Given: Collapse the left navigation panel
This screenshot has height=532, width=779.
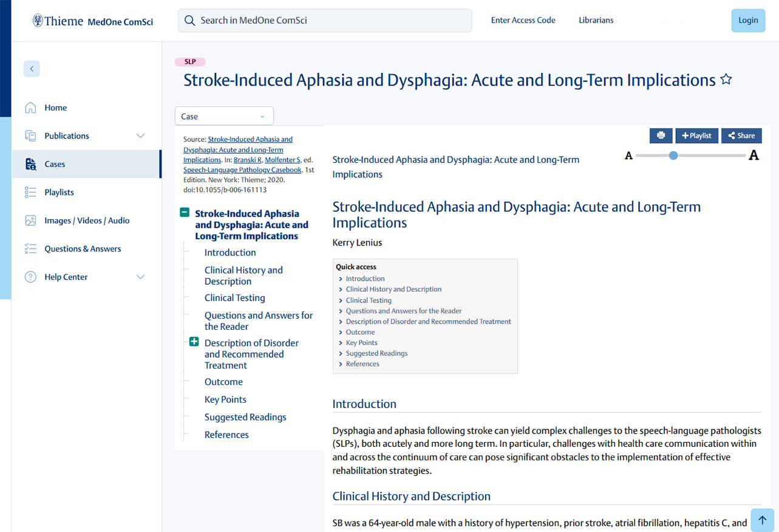Looking at the screenshot, I should [x=32, y=69].
